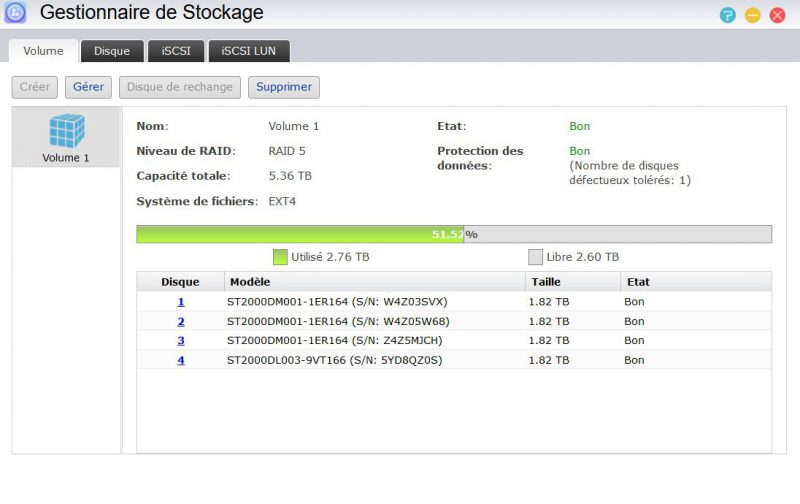800x504 pixels.
Task: Close the storage manager window
Action: [777, 15]
